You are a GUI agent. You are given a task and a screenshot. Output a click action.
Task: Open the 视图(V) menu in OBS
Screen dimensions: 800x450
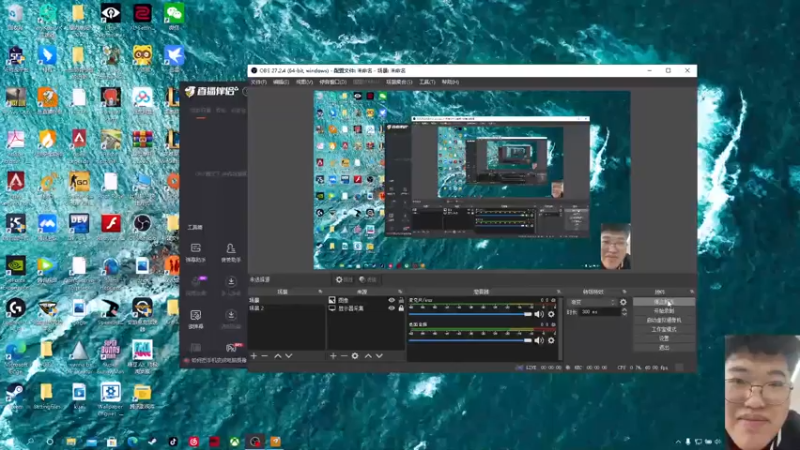tap(305, 82)
